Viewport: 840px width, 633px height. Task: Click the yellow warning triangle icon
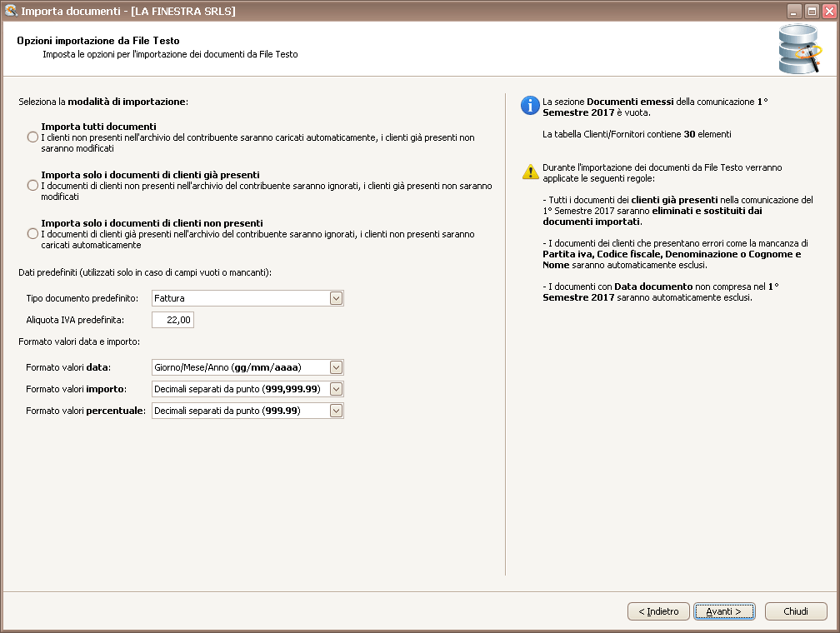[530, 172]
